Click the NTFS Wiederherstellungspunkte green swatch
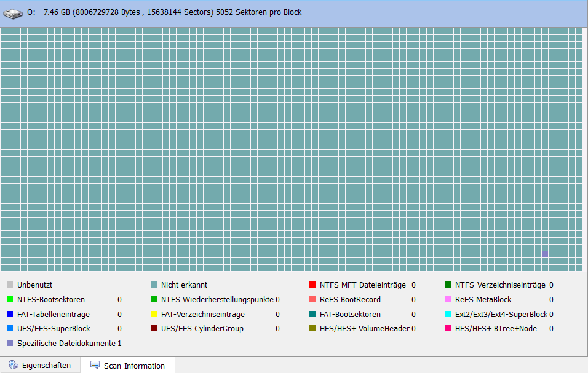Image resolution: width=588 pixels, height=373 pixels. [x=153, y=299]
